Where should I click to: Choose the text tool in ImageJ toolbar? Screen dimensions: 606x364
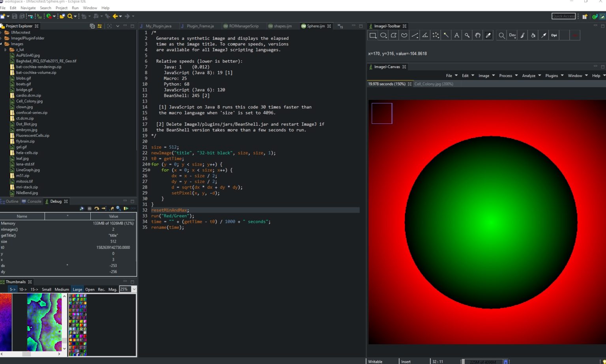click(x=456, y=35)
